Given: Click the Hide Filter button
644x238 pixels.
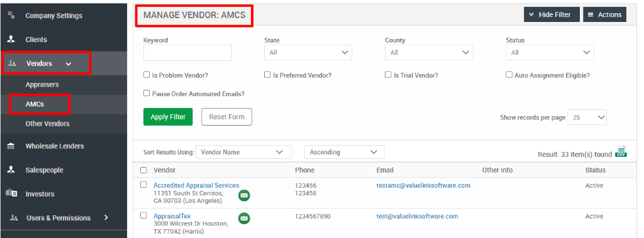Looking at the screenshot, I should tap(552, 14).
